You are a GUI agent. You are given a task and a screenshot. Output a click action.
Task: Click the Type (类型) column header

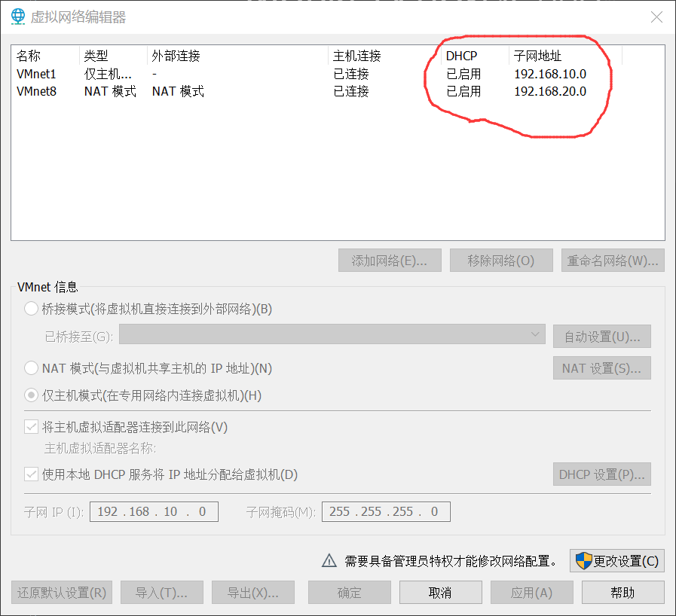[x=113, y=56]
